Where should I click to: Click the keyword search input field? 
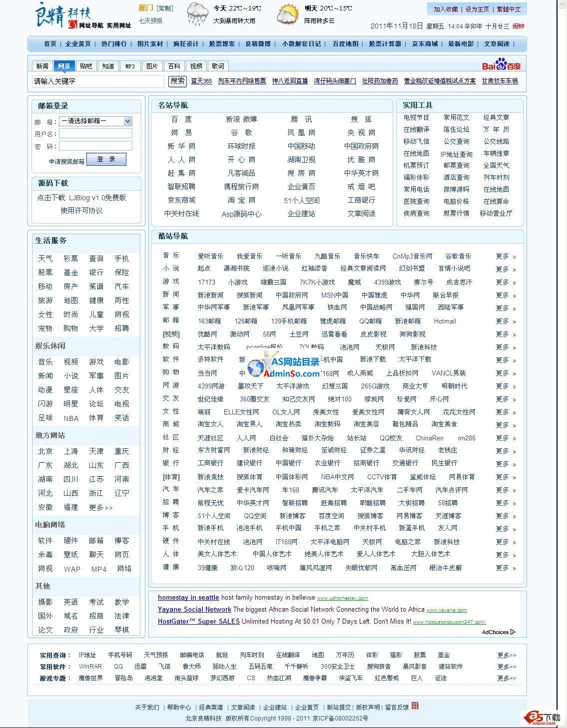pyautogui.click(x=98, y=81)
